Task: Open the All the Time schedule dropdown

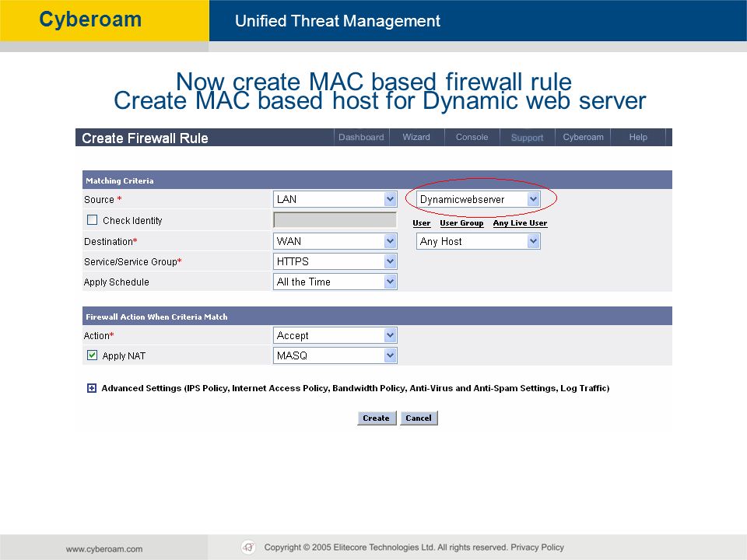Action: coord(335,282)
